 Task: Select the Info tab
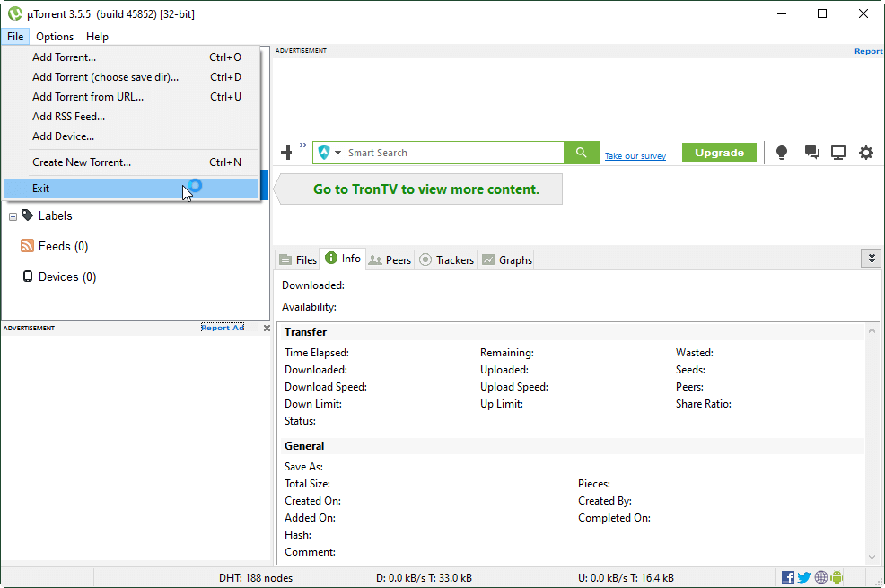pyautogui.click(x=343, y=259)
